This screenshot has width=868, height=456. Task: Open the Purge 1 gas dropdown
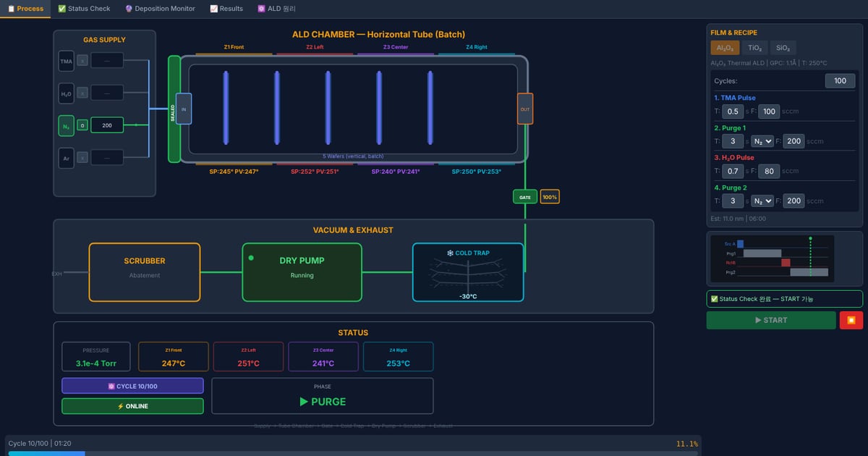pyautogui.click(x=762, y=141)
